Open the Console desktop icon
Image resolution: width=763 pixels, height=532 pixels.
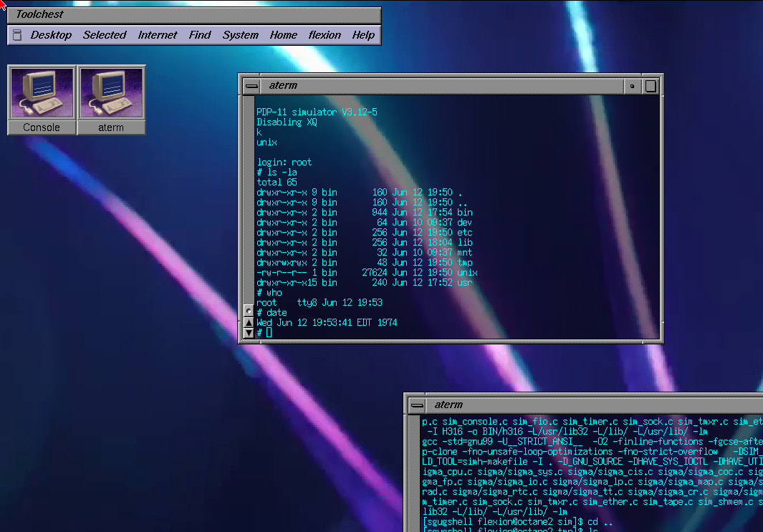pyautogui.click(x=42, y=93)
